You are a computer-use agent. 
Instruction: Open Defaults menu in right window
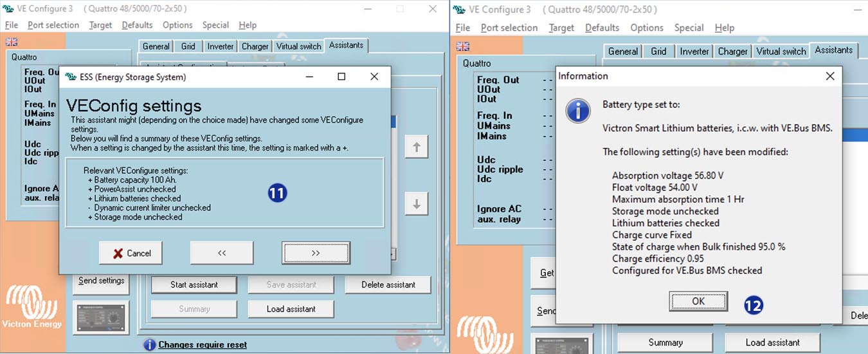[602, 28]
